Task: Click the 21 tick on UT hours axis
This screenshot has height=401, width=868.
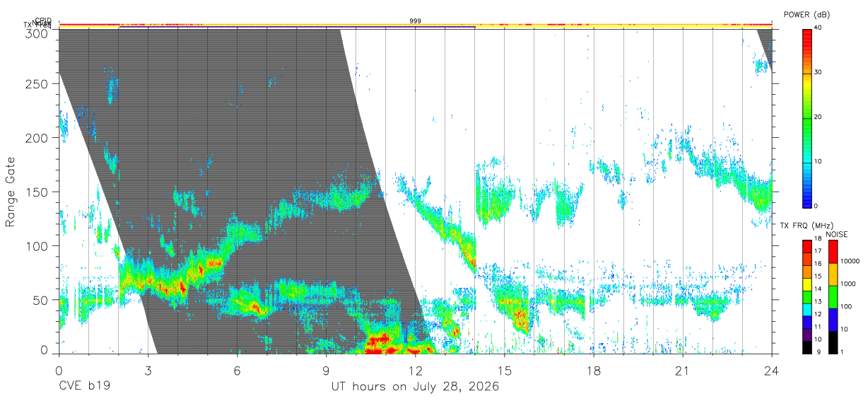Action: coord(683,370)
